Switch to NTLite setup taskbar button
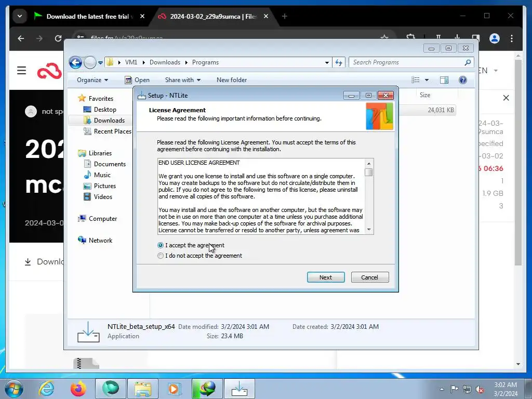532x399 pixels. [239, 389]
